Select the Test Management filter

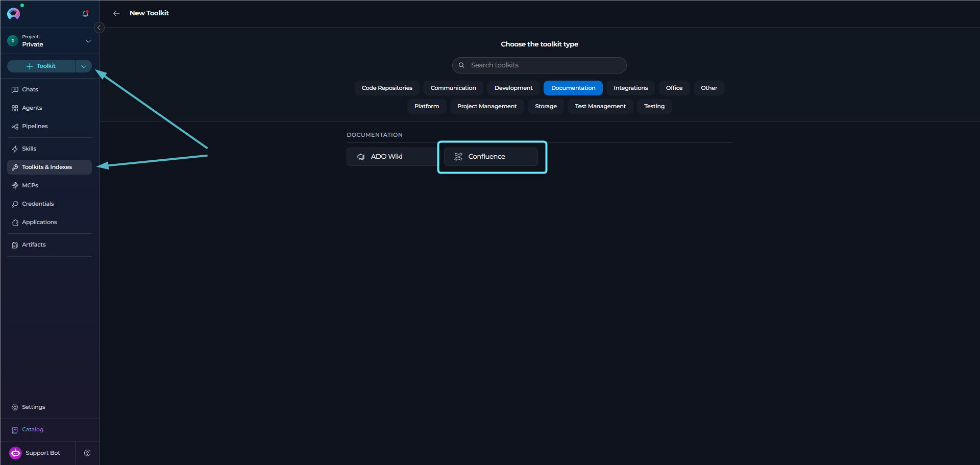tap(600, 106)
